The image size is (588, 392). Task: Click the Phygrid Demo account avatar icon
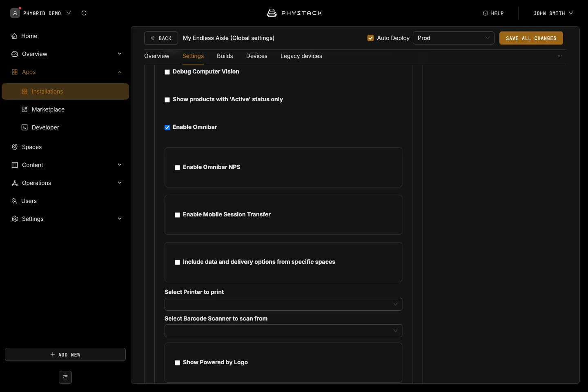click(15, 13)
